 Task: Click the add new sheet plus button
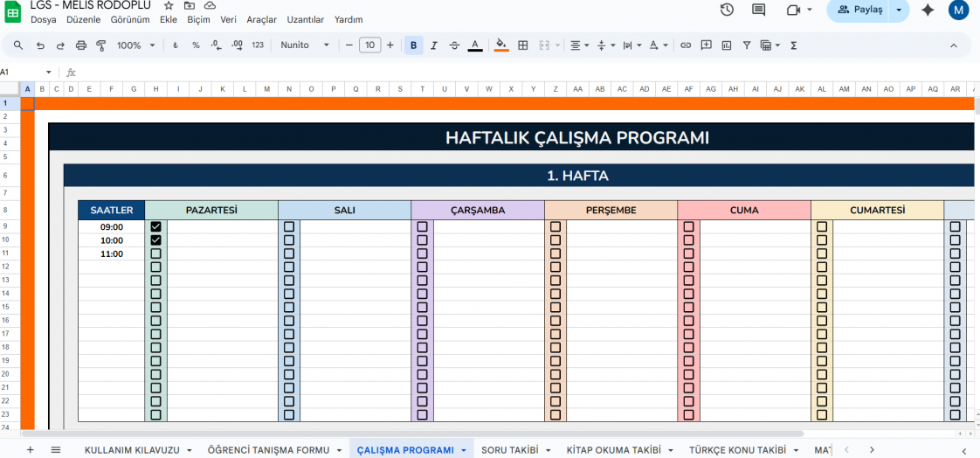tap(31, 450)
